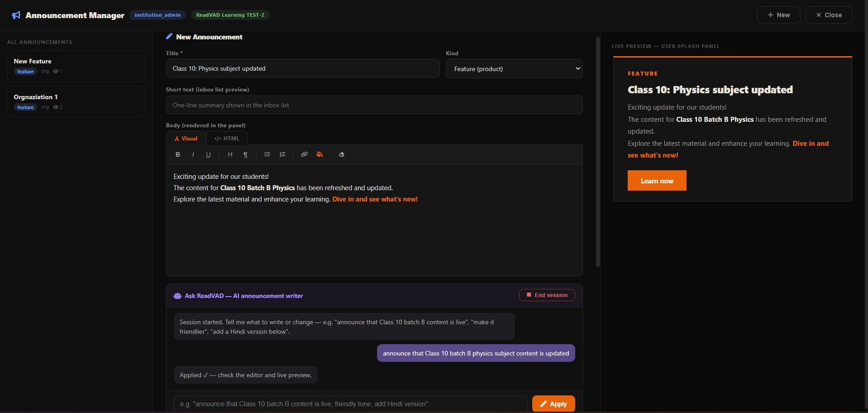Viewport: 868px width, 413px height.
Task: Insert a hyperlink with the link icon
Action: click(x=304, y=154)
